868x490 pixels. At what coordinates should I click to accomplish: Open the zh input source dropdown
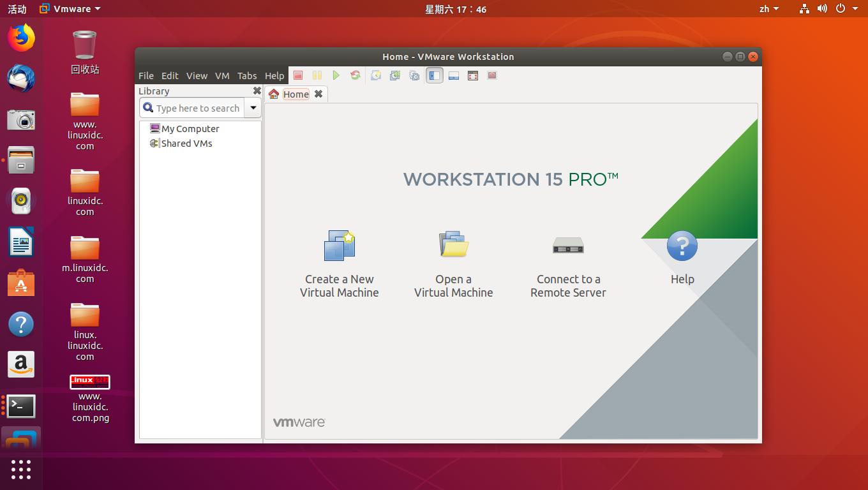click(x=769, y=9)
